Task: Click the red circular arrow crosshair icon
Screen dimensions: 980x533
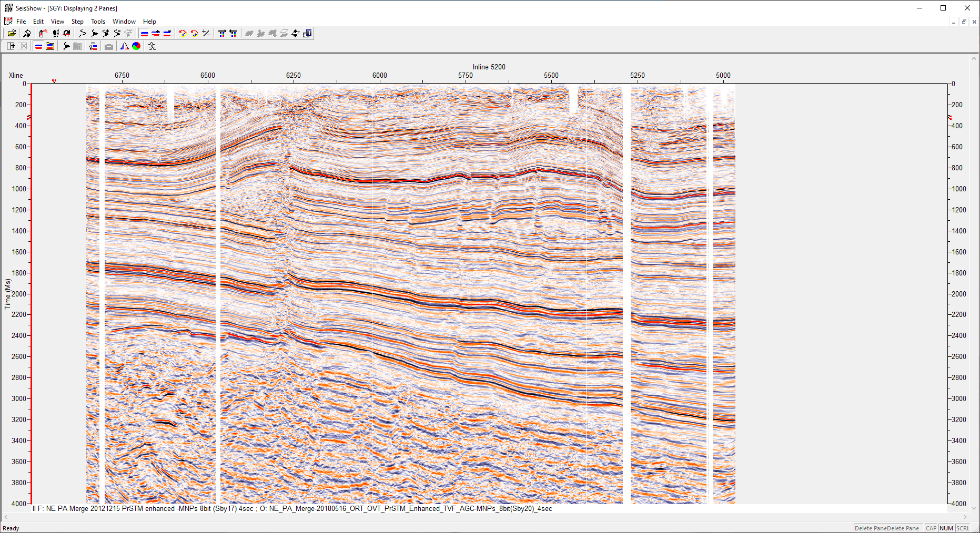Action: (x=67, y=33)
